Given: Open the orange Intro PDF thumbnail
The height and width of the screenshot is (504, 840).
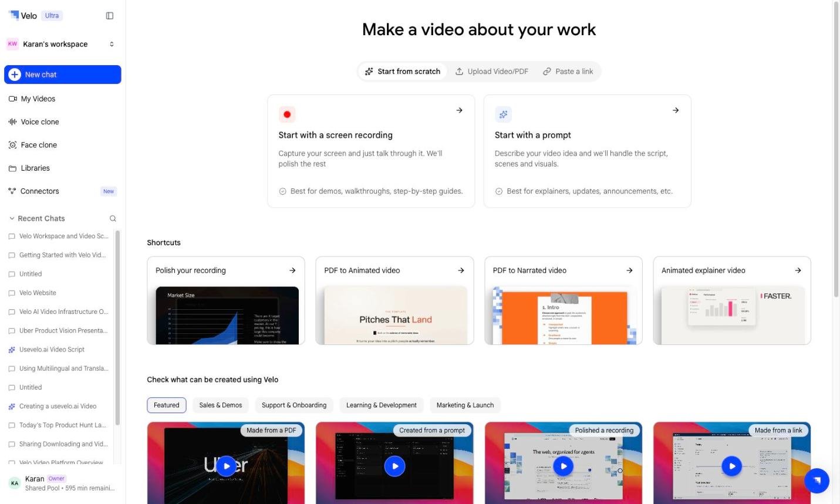Looking at the screenshot, I should point(564,315).
